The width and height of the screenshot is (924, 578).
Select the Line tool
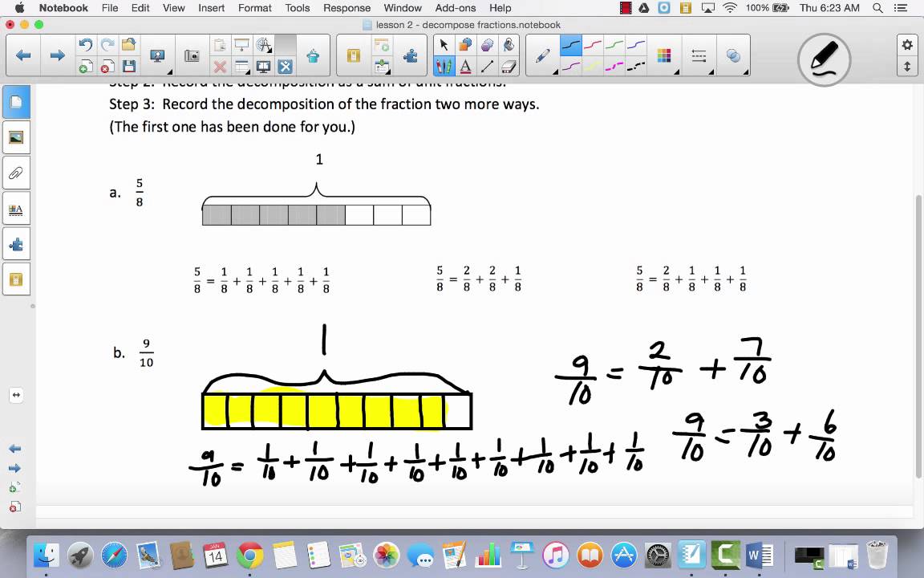pos(487,66)
